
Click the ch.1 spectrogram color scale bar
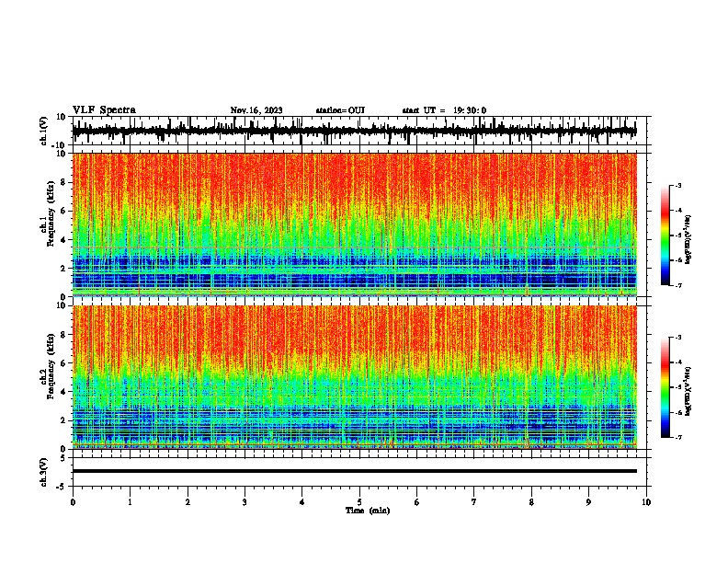[x=665, y=236]
